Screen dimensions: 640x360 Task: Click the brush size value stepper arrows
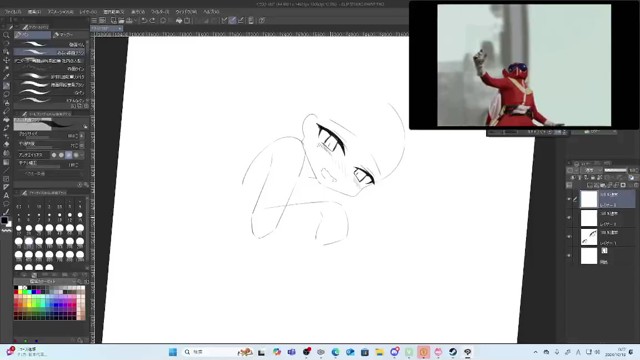[x=76, y=136]
